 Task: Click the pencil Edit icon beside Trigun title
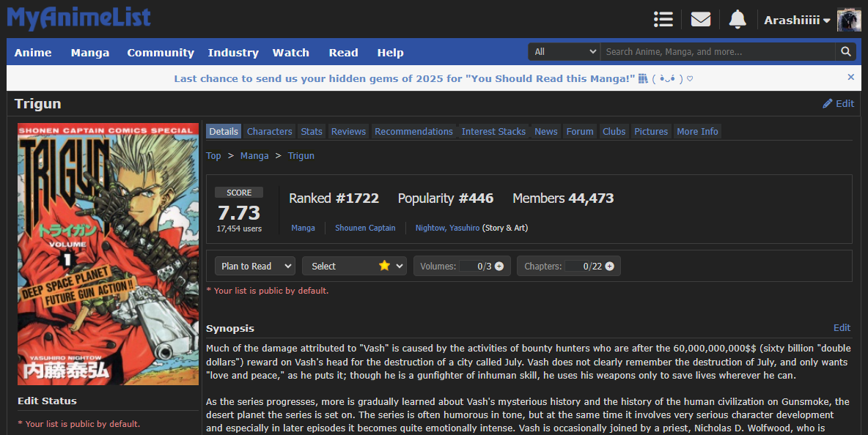tap(838, 103)
